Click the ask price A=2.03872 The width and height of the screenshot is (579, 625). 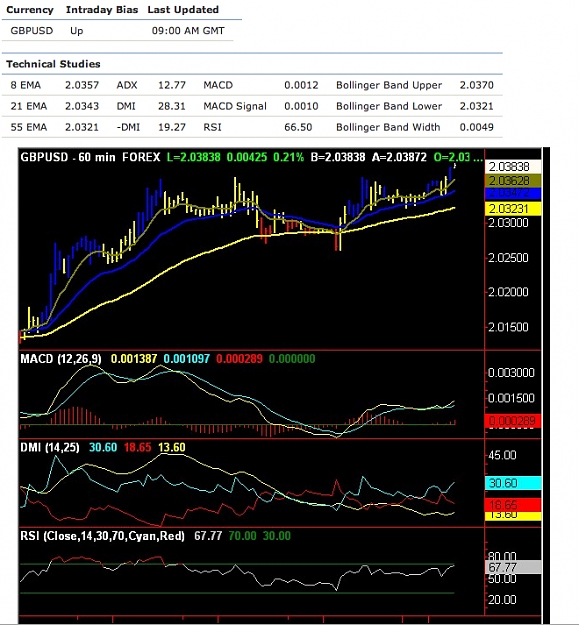tap(399, 157)
